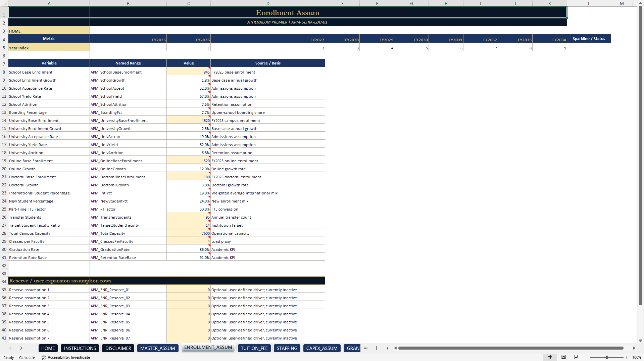Click the zoom in plus icon
Screen dimensions: 644x361
[626, 357]
